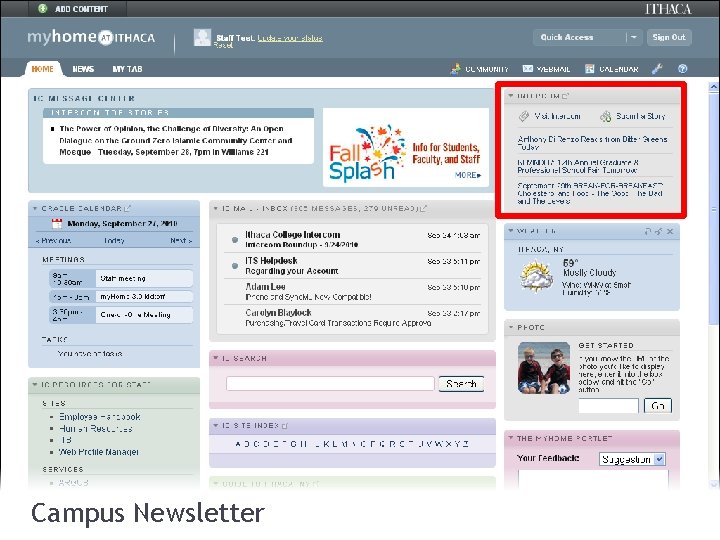Click the Photo Go button

pyautogui.click(x=658, y=406)
